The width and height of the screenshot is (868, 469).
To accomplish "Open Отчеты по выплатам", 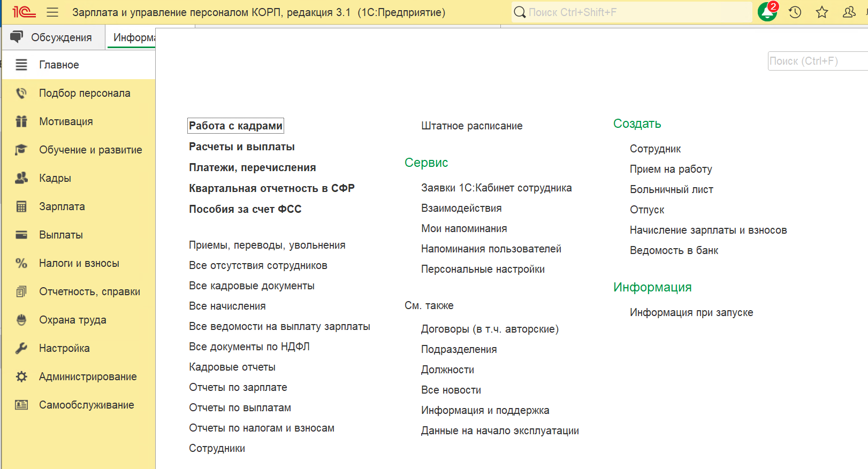I will 240,408.
